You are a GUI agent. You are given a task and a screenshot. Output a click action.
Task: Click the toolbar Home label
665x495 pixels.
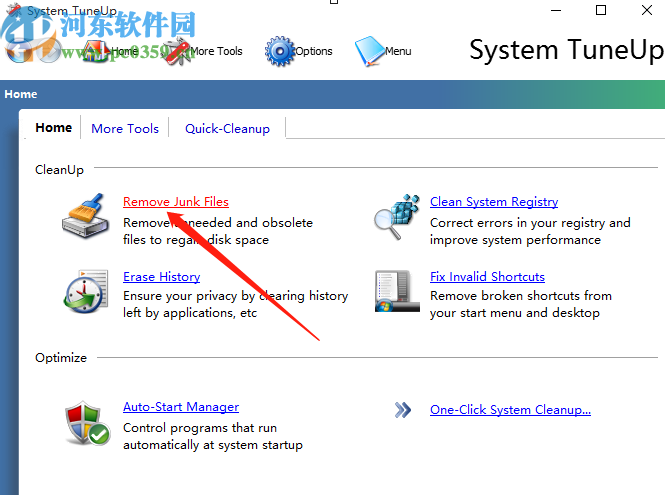[x=124, y=51]
